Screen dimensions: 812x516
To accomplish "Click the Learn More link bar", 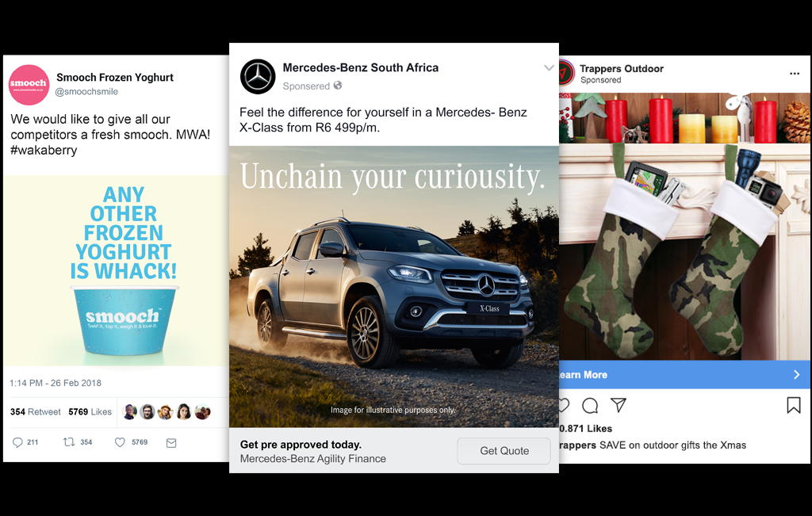I will click(x=684, y=375).
